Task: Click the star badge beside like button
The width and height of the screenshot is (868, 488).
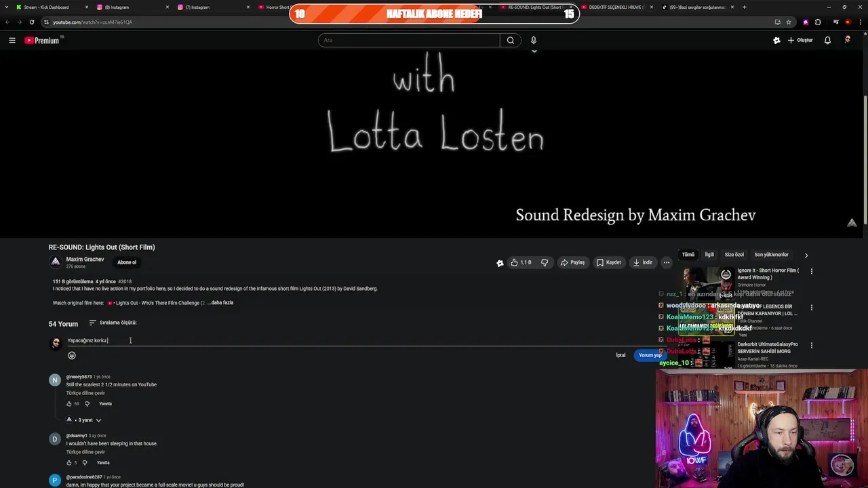Action: point(500,263)
